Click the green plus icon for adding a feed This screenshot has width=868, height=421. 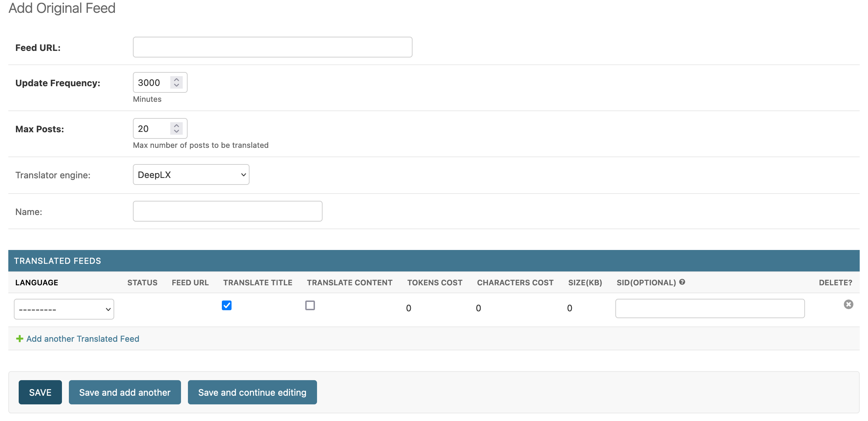[20, 339]
